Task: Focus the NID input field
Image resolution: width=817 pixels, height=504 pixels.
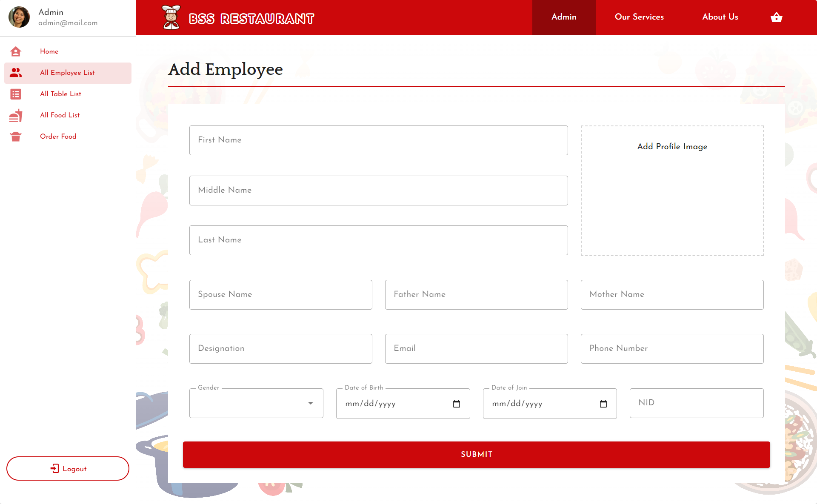Action: tap(696, 403)
